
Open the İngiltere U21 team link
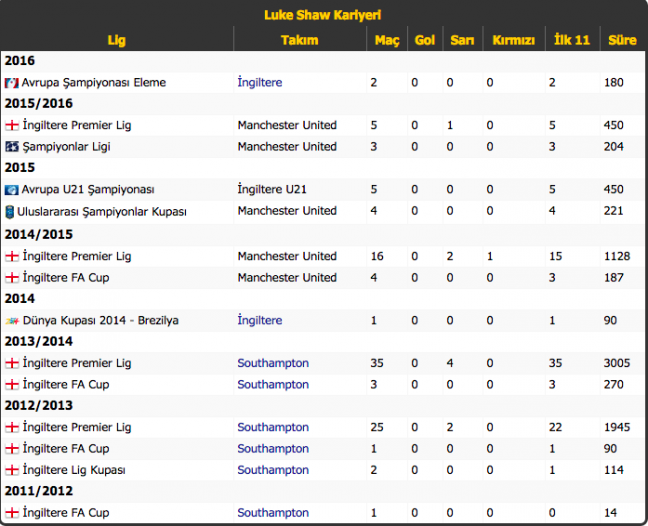click(272, 190)
